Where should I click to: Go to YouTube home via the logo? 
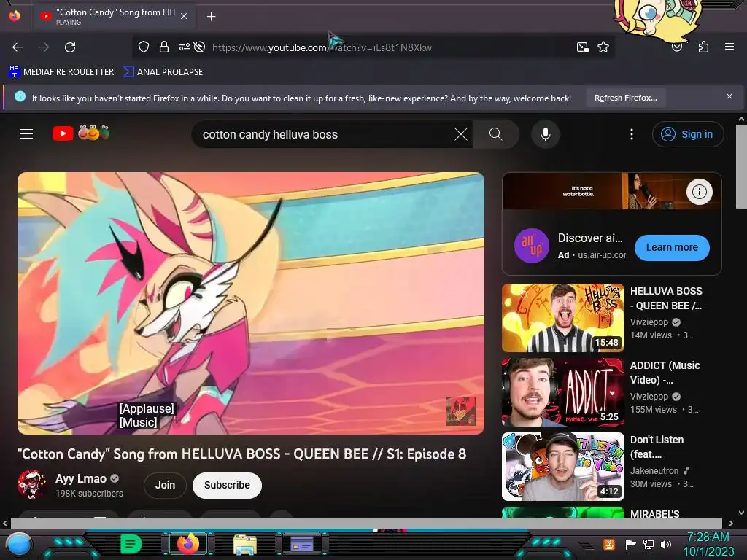pos(81,133)
